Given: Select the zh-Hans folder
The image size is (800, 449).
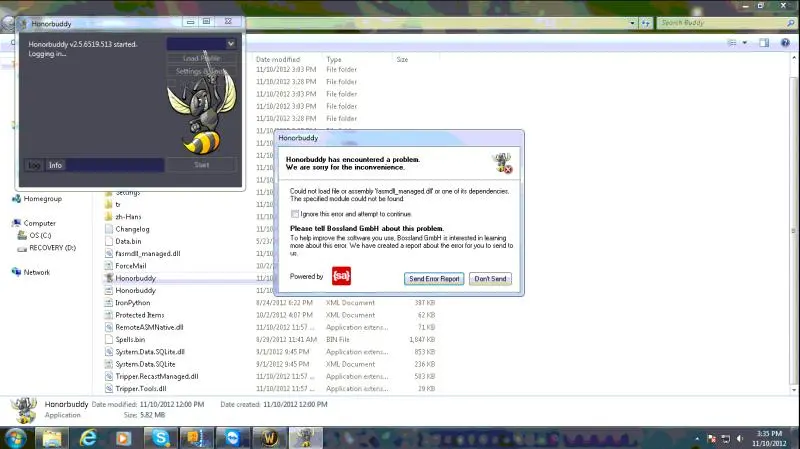Looking at the screenshot, I should (x=128, y=217).
